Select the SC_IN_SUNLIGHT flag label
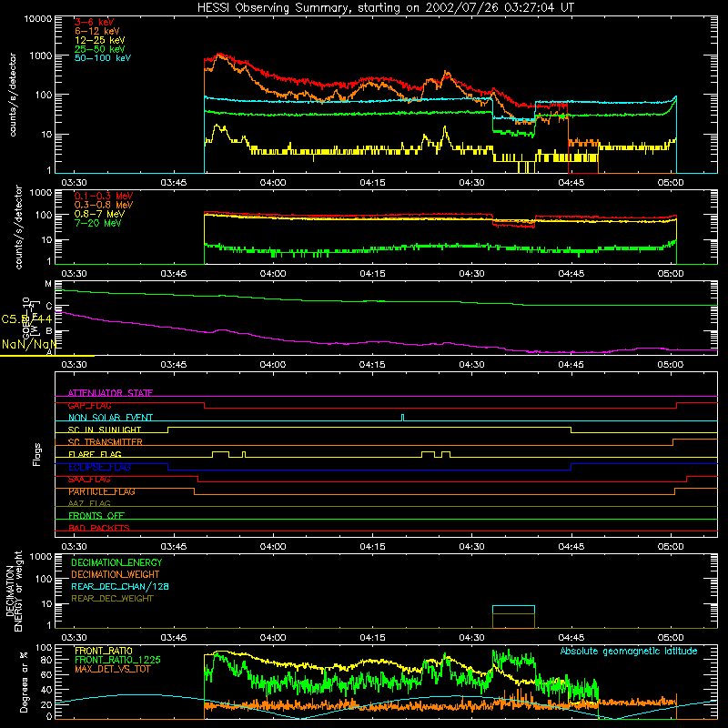The height and width of the screenshot is (728, 728). coord(105,430)
